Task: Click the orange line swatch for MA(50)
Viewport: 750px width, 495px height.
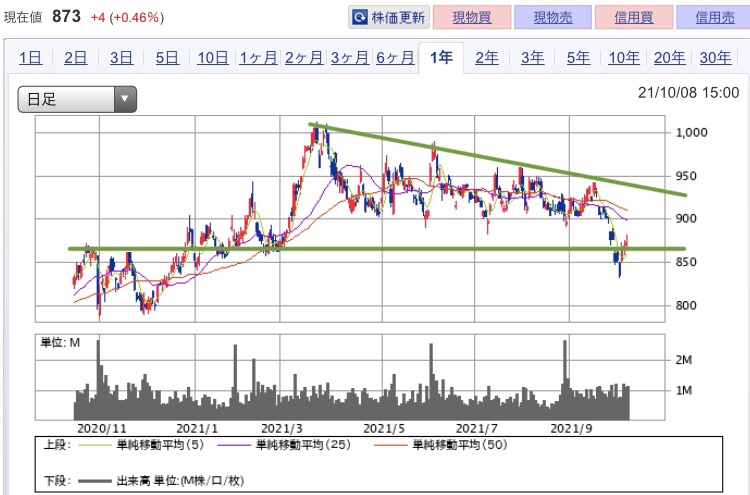Action: [x=390, y=445]
